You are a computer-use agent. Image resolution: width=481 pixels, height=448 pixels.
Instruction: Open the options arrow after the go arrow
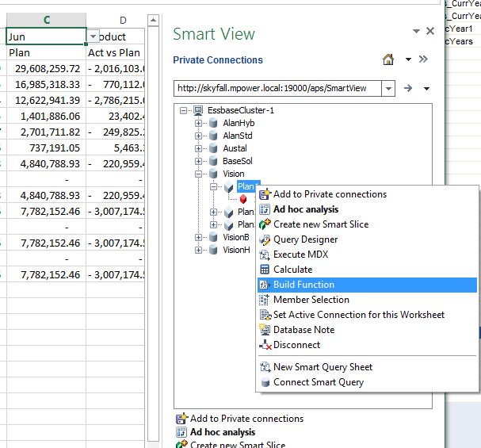click(426, 89)
